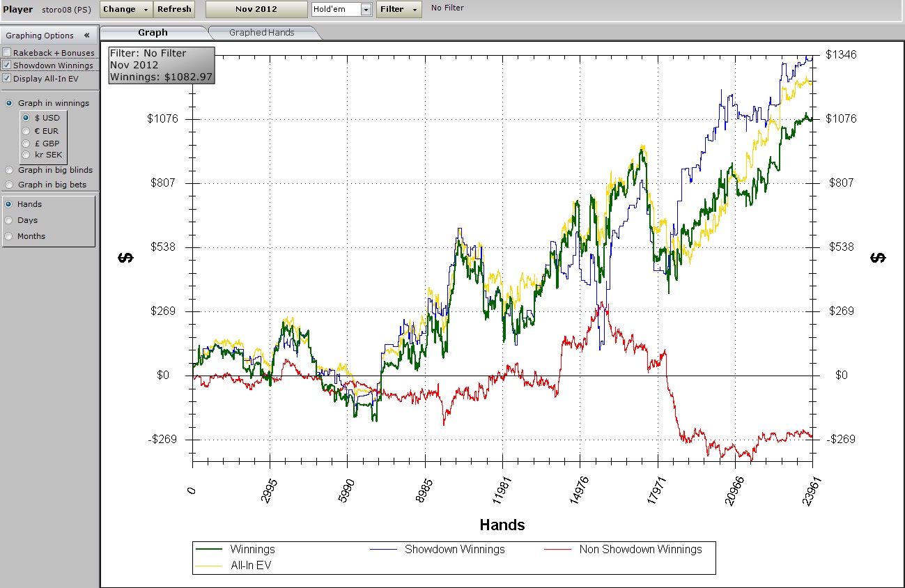Select the € EUR currency option
Viewport: 905px width, 588px height.
pos(26,131)
